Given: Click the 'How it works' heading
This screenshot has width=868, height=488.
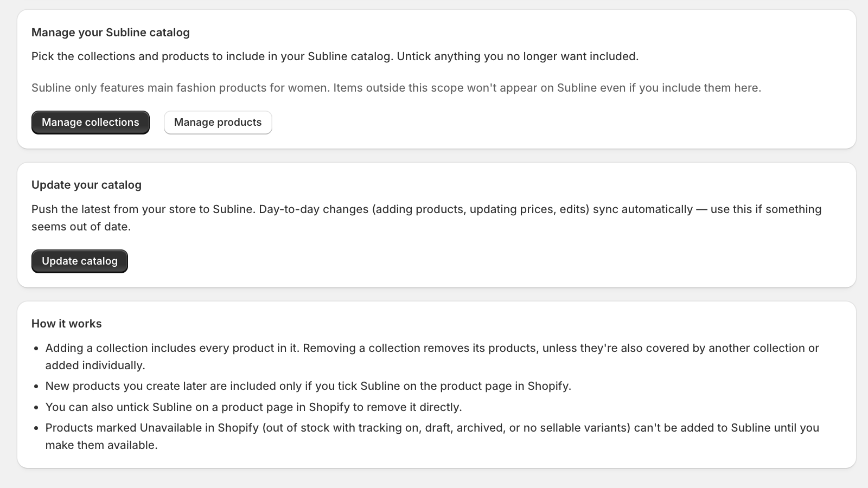Looking at the screenshot, I should (67, 324).
